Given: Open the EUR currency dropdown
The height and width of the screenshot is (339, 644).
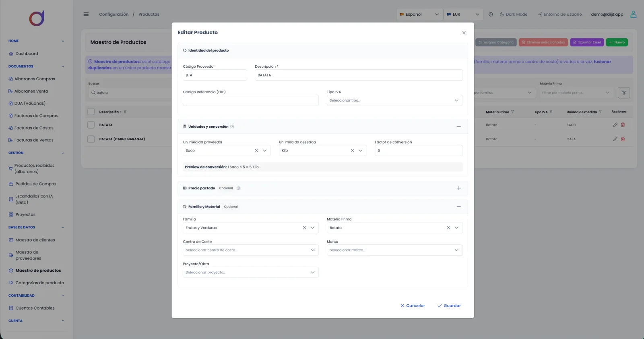Looking at the screenshot, I should pos(463,14).
